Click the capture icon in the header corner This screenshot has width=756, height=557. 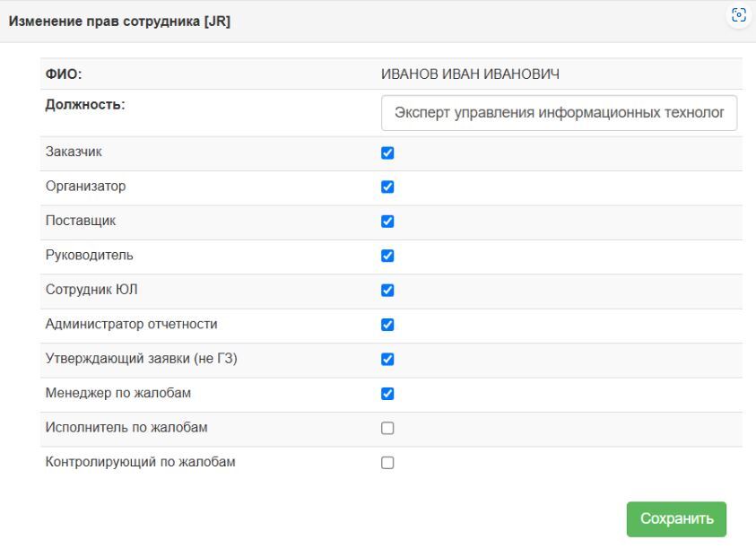click(x=739, y=15)
